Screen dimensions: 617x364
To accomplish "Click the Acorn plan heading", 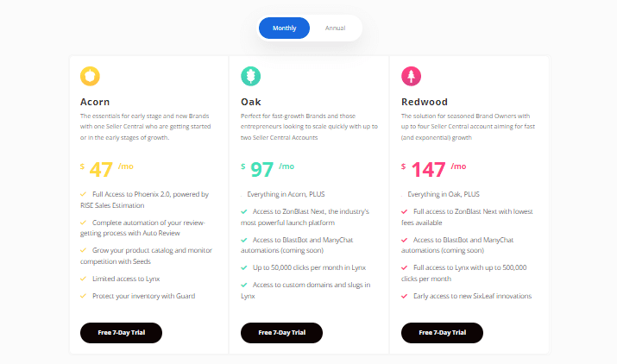I will [95, 102].
